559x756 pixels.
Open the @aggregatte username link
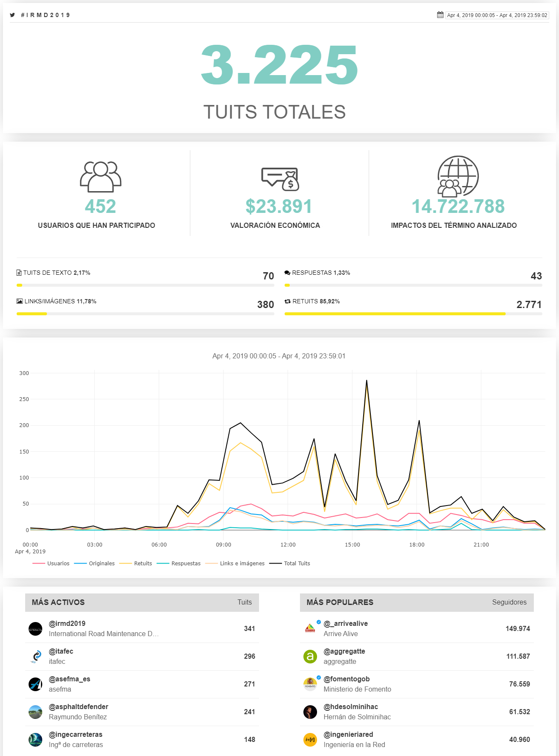344,651
